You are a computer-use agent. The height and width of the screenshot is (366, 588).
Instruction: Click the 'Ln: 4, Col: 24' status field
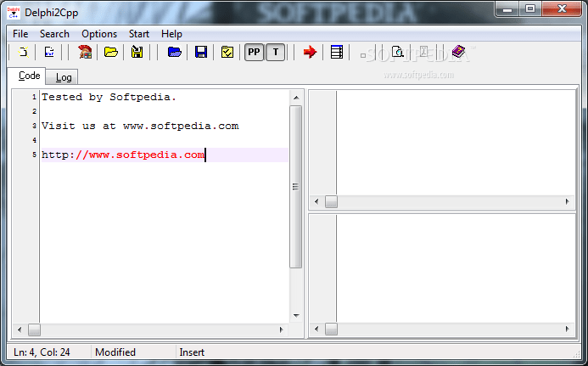42,352
